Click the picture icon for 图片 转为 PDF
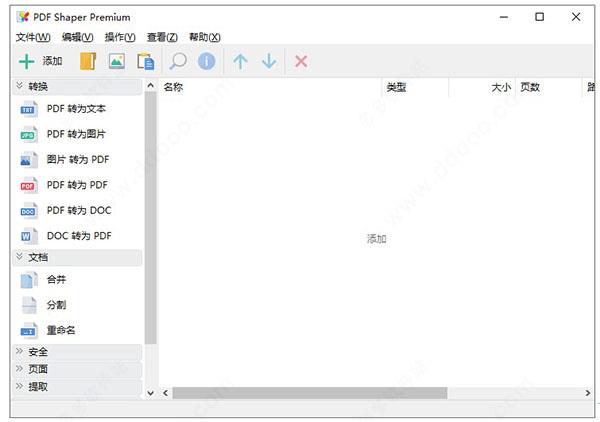Viewport: 600px width, 422px height. (29, 160)
